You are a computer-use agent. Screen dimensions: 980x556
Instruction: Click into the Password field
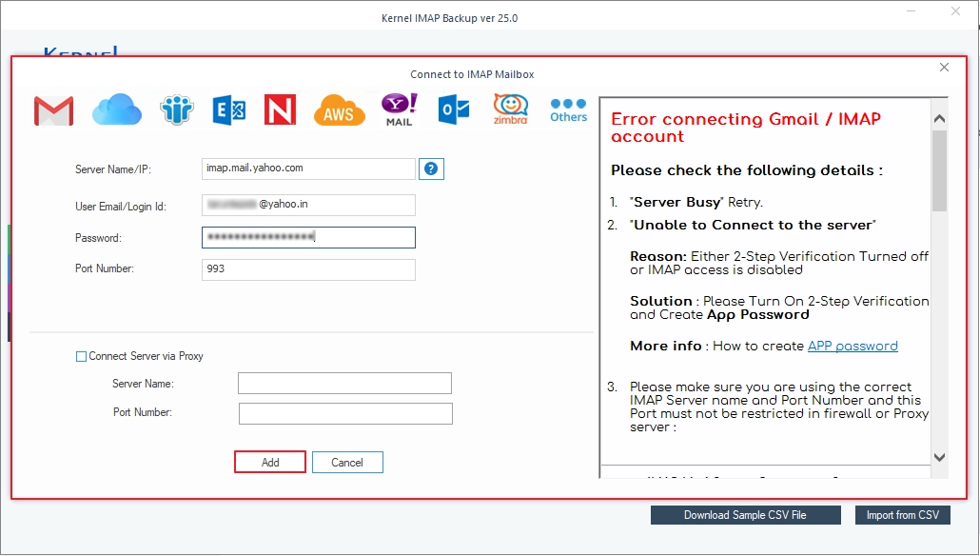pos(309,238)
